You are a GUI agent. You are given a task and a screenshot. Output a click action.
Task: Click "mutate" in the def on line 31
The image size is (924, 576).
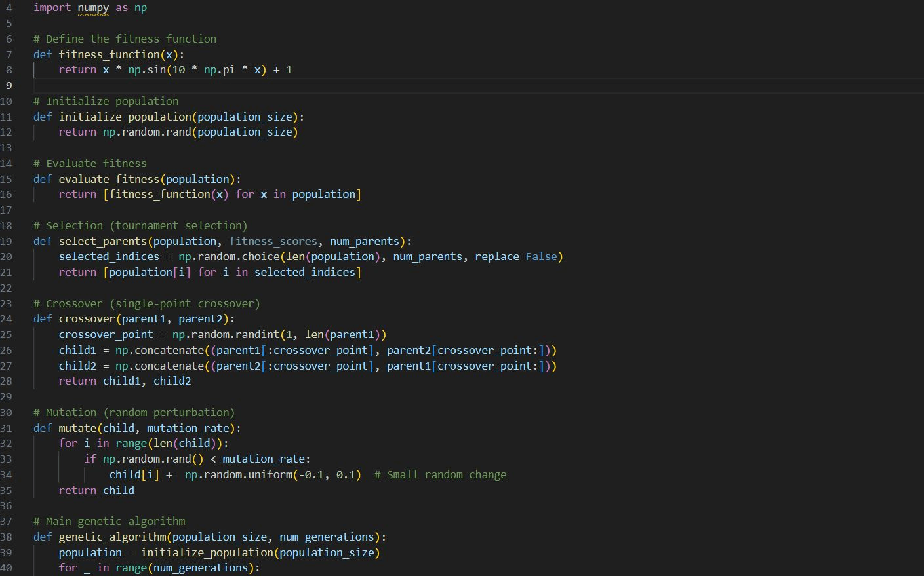coord(77,428)
